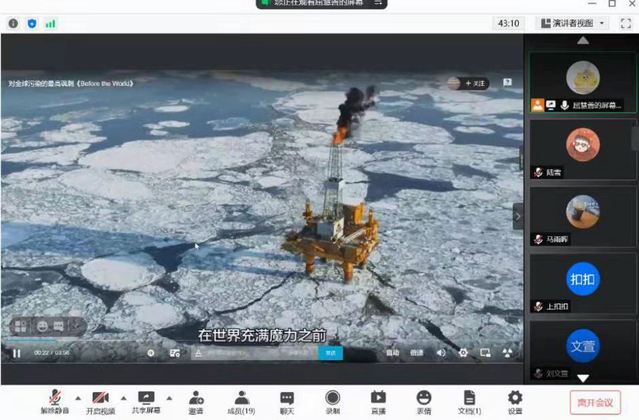
Task: Open the video player gear settings
Action: click(463, 353)
